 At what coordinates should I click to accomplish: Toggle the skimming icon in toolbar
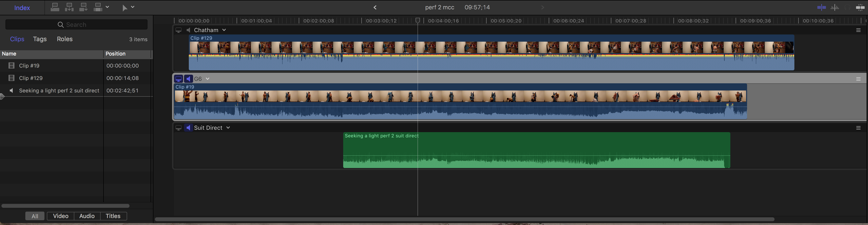pos(821,7)
